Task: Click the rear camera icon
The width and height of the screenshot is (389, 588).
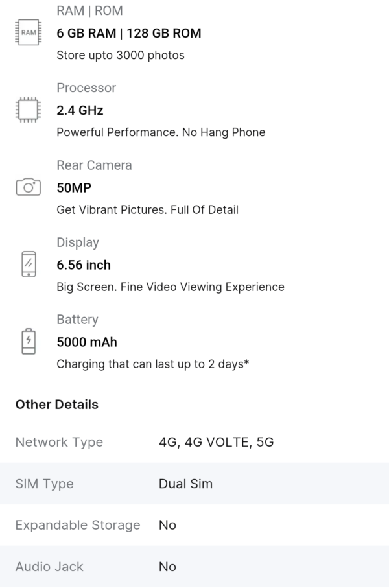Action: (x=28, y=187)
